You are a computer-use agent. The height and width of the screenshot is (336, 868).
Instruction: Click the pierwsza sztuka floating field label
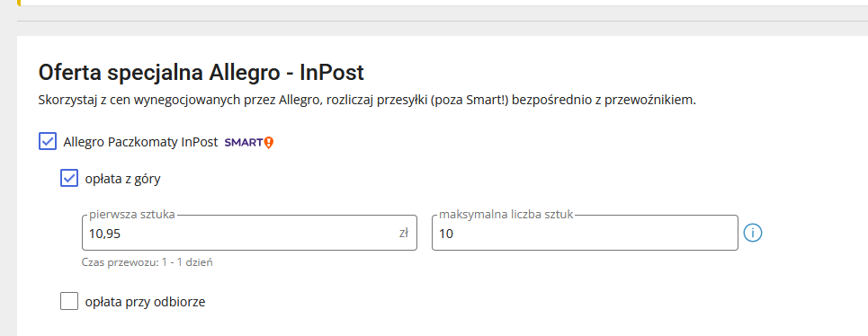point(131,215)
